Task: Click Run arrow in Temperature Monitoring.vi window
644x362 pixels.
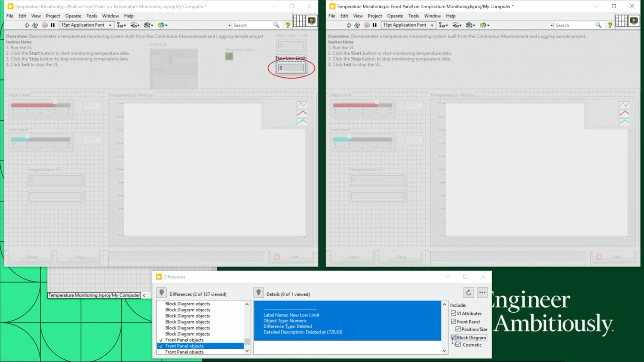Action: pyautogui.click(x=349, y=25)
